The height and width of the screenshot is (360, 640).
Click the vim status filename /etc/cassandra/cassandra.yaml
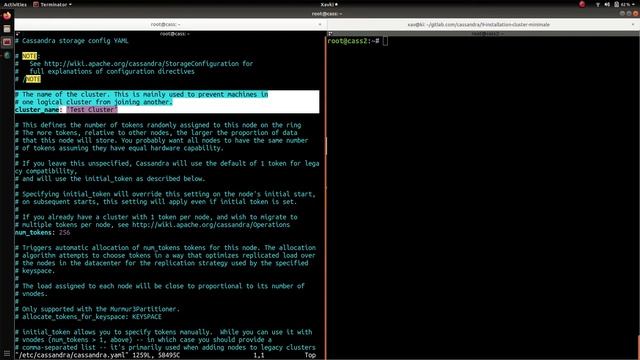click(x=72, y=356)
